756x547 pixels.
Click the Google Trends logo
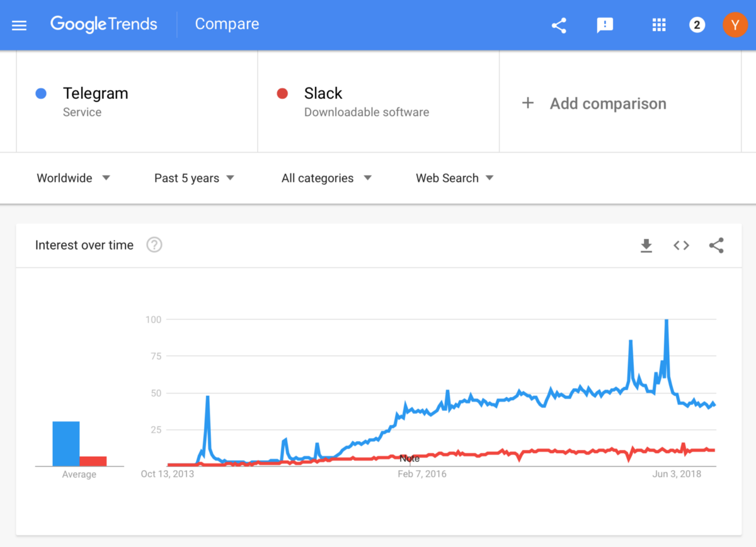tap(104, 25)
